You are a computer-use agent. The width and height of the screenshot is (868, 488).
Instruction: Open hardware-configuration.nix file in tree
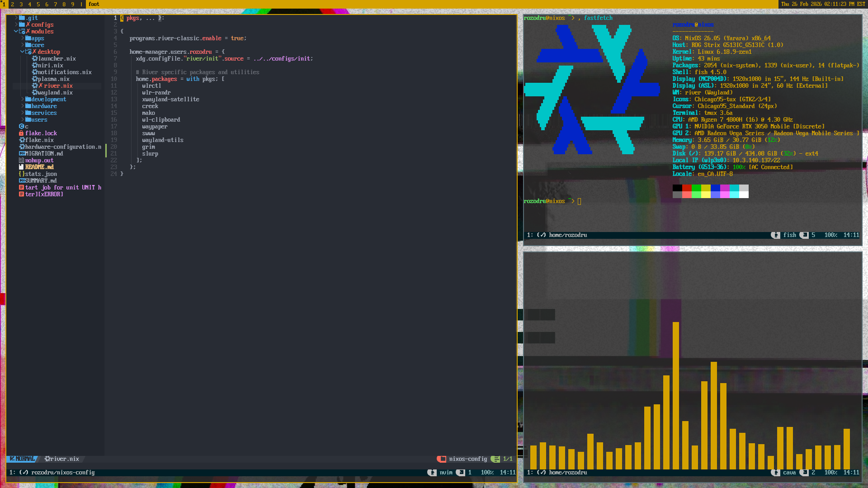tap(63, 147)
